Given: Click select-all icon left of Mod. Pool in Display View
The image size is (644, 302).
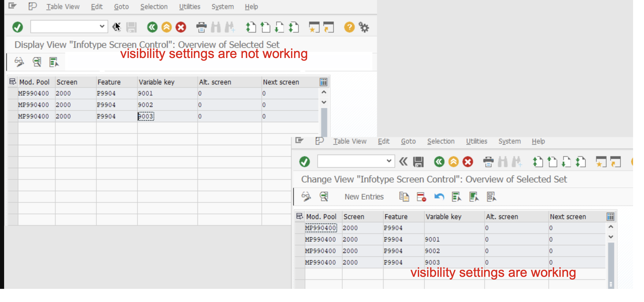Looking at the screenshot, I should [x=13, y=82].
